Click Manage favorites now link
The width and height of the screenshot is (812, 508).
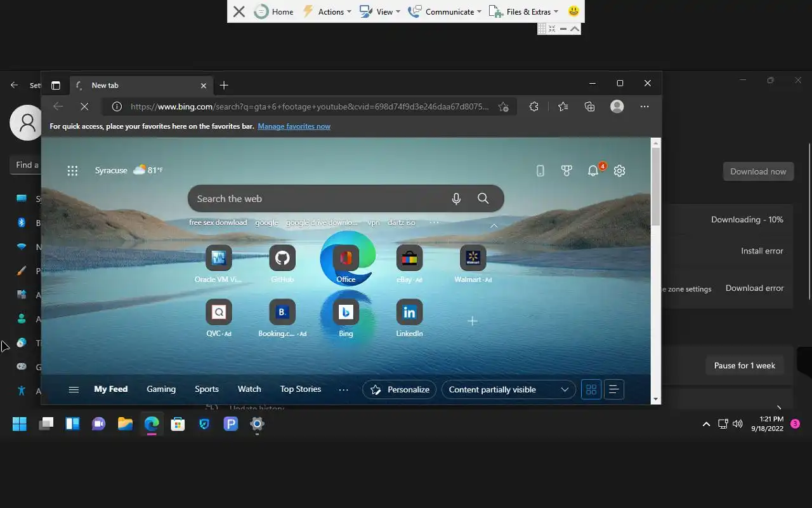tap(294, 126)
